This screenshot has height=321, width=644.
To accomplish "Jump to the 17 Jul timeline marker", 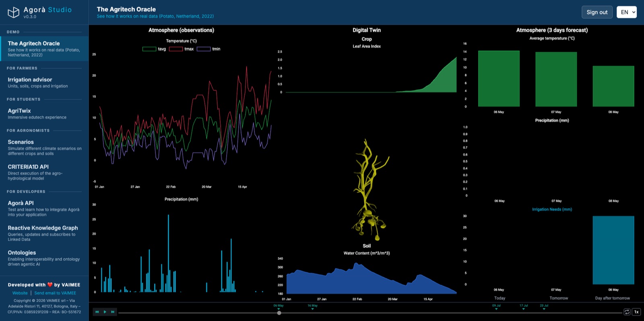I will point(523,307).
